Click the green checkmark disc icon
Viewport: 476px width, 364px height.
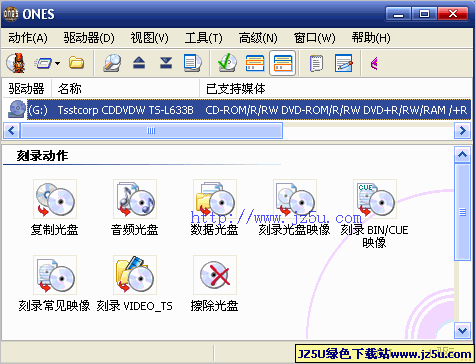(228, 63)
